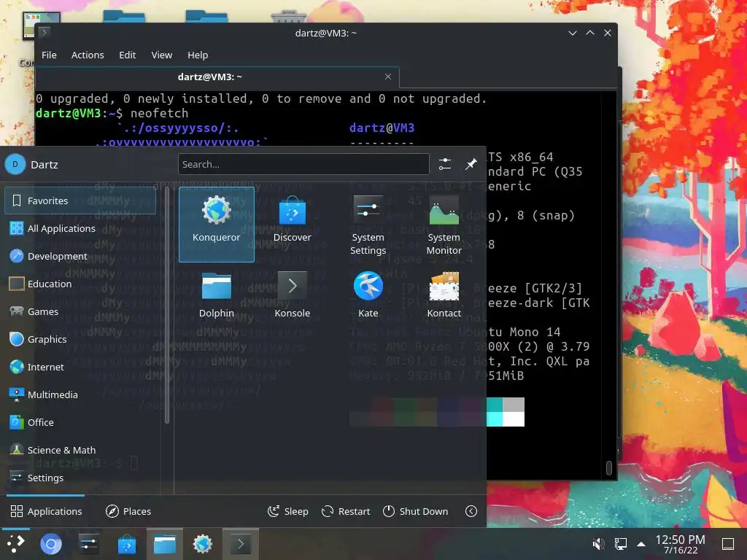The height and width of the screenshot is (560, 747).
Task: Switch to the Places tab
Action: point(128,511)
